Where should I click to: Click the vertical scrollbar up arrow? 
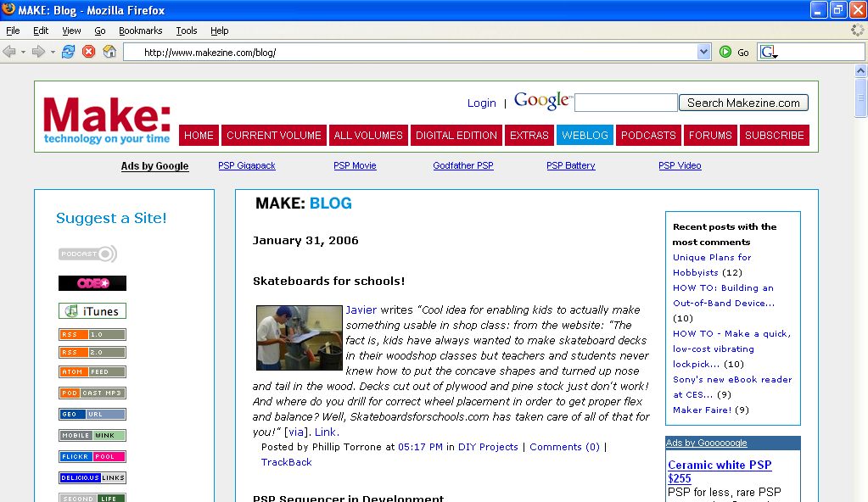pos(860,70)
